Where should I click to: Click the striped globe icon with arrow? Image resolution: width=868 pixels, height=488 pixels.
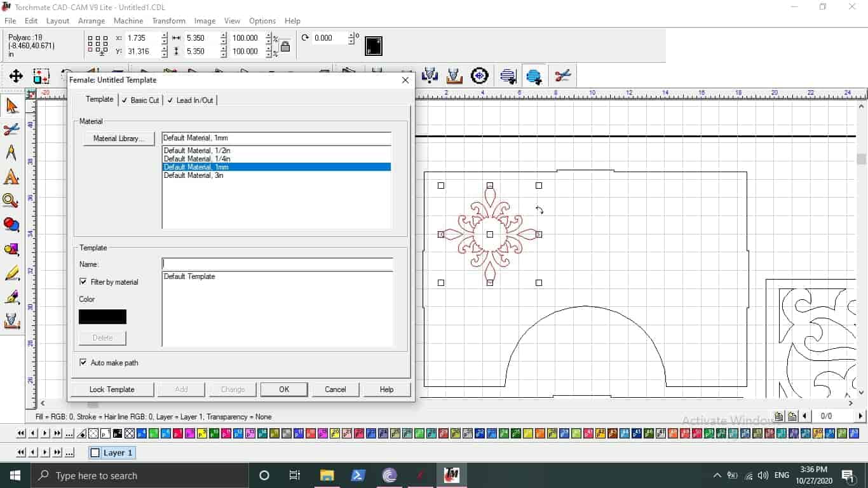click(x=508, y=76)
